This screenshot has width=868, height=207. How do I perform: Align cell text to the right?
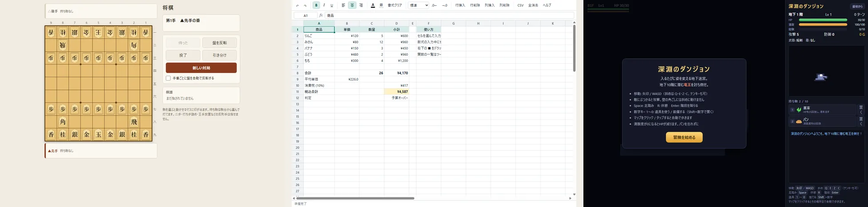pos(361,5)
